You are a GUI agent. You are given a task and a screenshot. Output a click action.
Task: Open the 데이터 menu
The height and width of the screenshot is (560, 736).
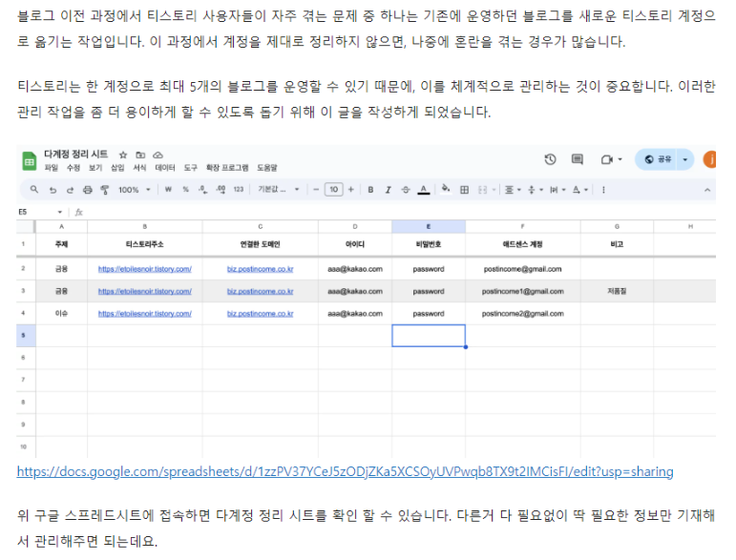165,168
